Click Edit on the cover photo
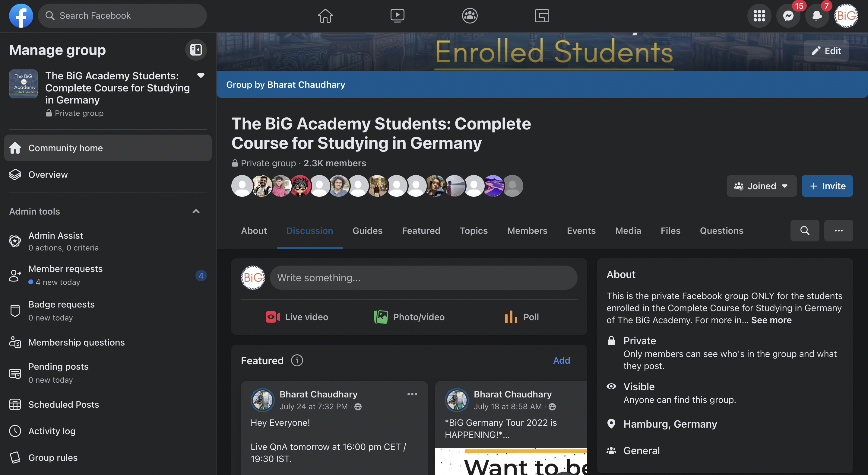 coord(826,51)
